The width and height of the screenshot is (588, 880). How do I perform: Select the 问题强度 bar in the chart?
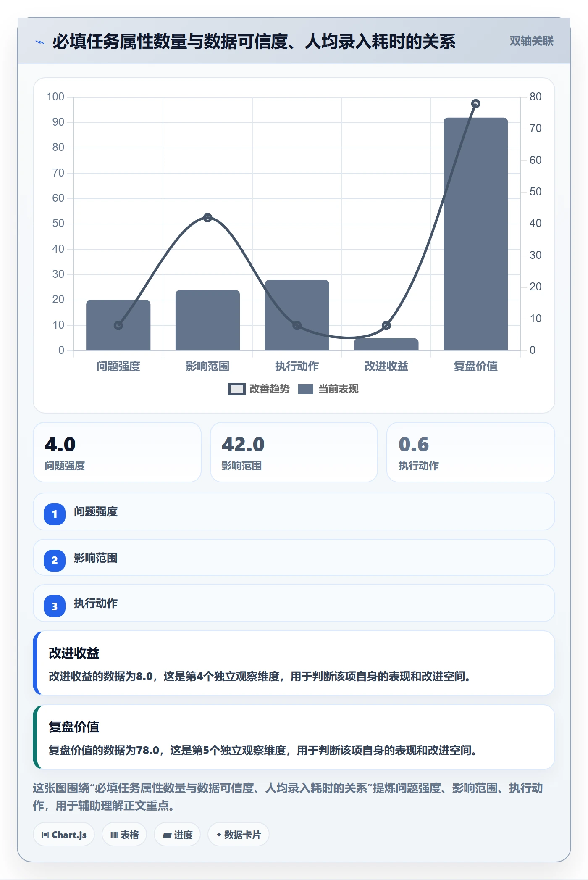pyautogui.click(x=118, y=325)
